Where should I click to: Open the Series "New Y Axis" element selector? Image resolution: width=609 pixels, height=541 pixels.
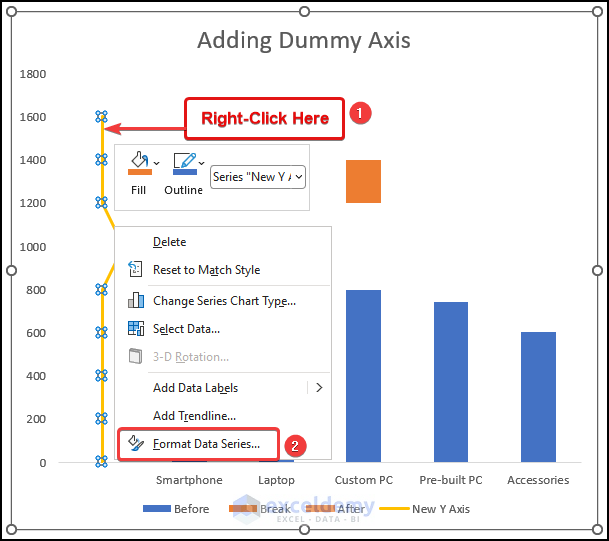(258, 177)
